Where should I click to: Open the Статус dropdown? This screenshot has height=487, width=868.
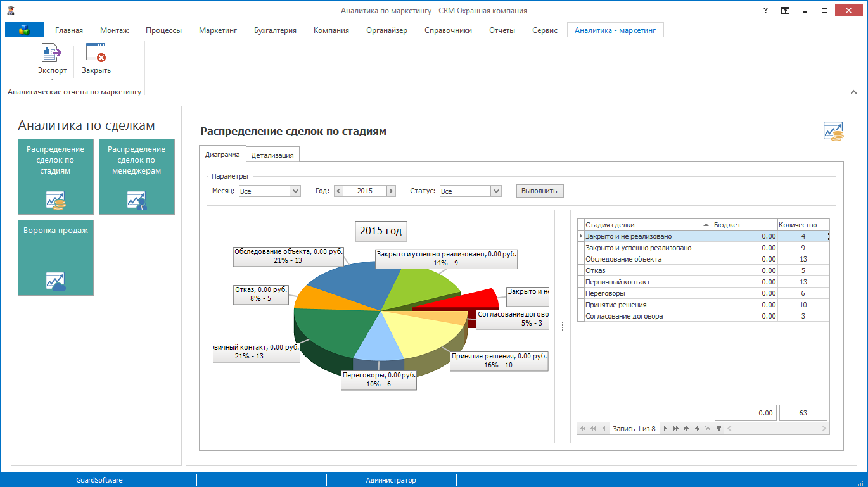[x=496, y=191]
